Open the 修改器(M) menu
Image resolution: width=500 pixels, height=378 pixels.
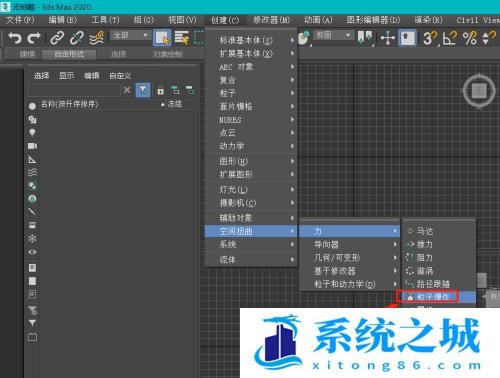(272, 20)
